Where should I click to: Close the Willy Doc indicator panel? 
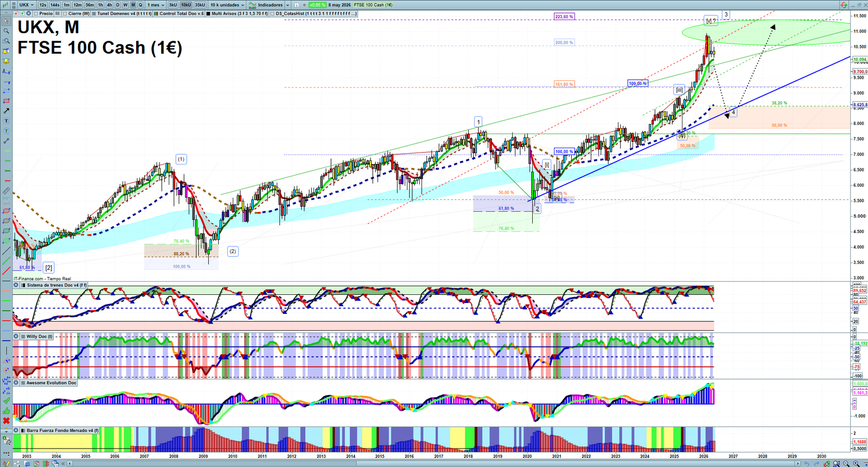(x=16, y=337)
